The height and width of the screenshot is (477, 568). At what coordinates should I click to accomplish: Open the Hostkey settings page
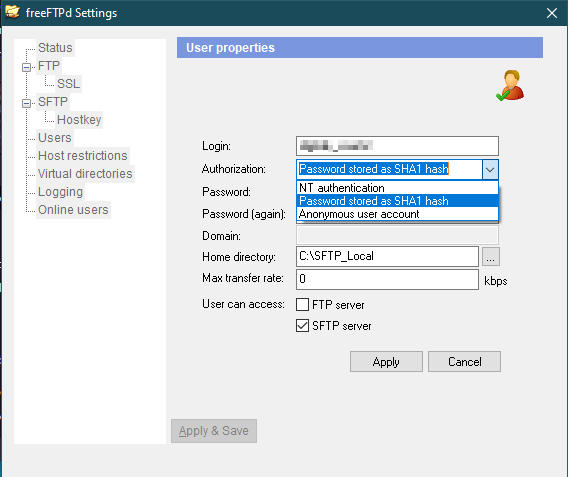click(79, 120)
